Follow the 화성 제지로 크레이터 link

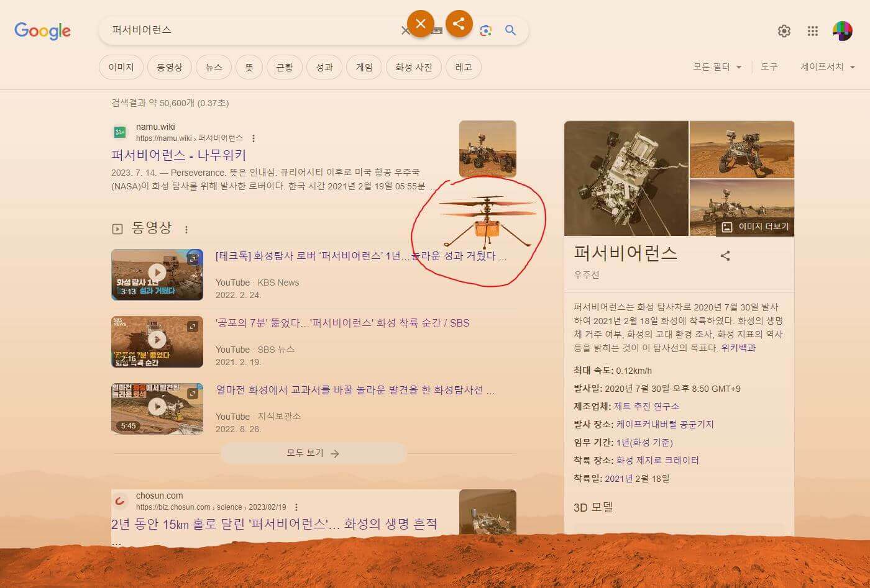[657, 460]
